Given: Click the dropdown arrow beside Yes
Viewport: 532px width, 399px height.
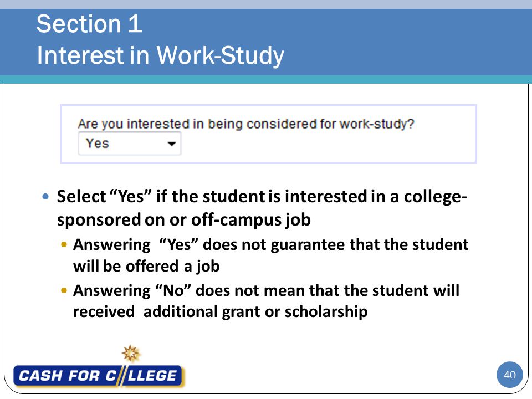Looking at the screenshot, I should tap(172, 144).
